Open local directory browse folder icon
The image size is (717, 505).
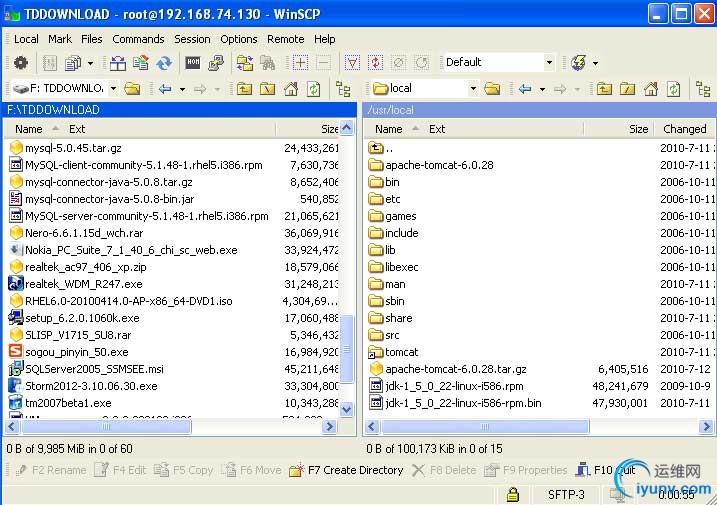(132, 89)
